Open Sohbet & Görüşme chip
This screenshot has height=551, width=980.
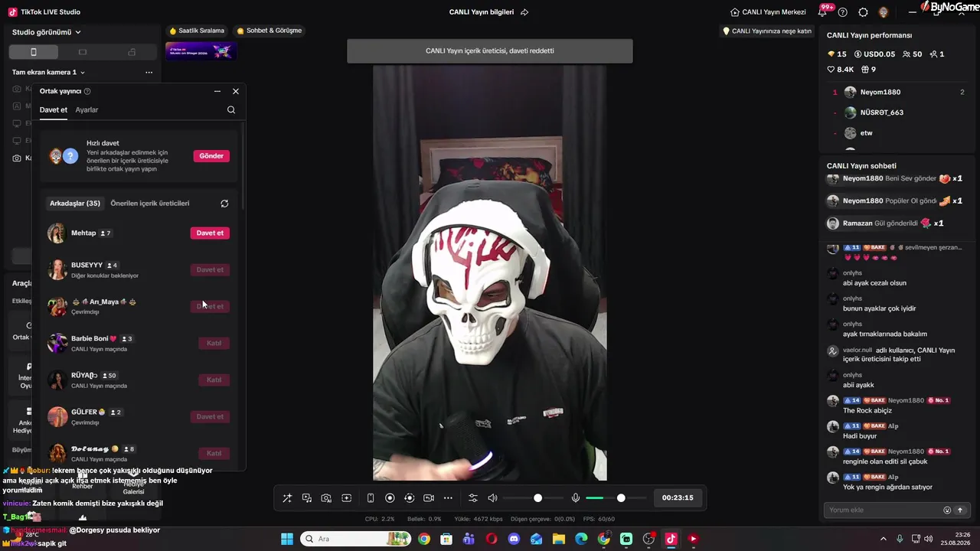[x=269, y=31]
